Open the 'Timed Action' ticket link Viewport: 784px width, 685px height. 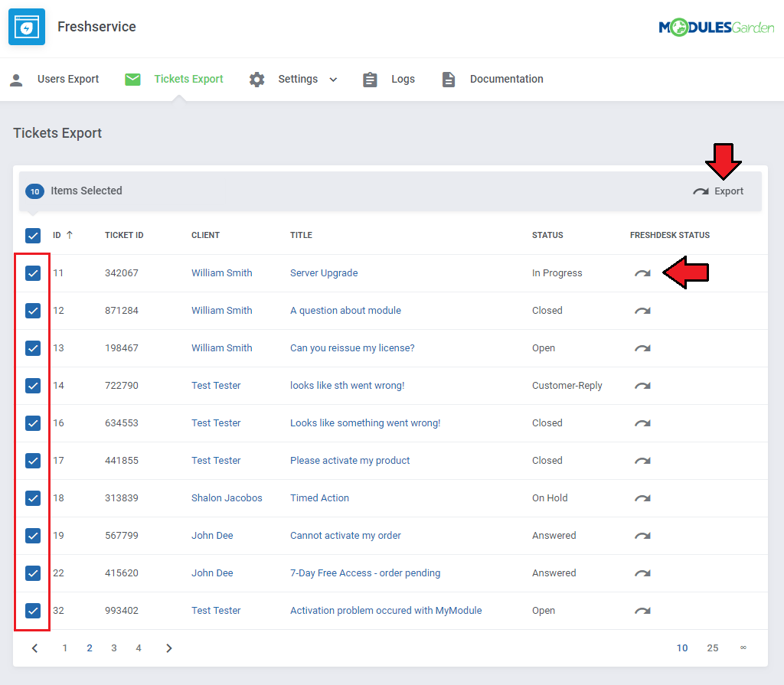319,498
